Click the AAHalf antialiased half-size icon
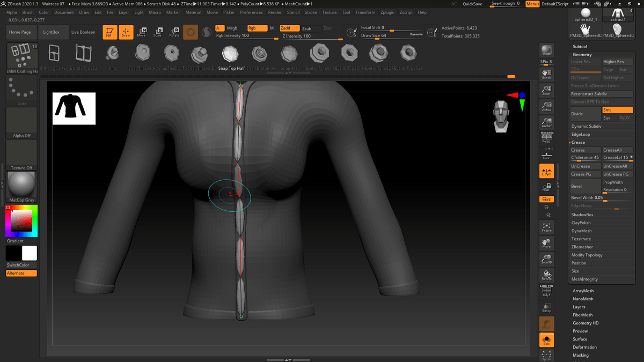The width and height of the screenshot is (644, 362). 546,123
